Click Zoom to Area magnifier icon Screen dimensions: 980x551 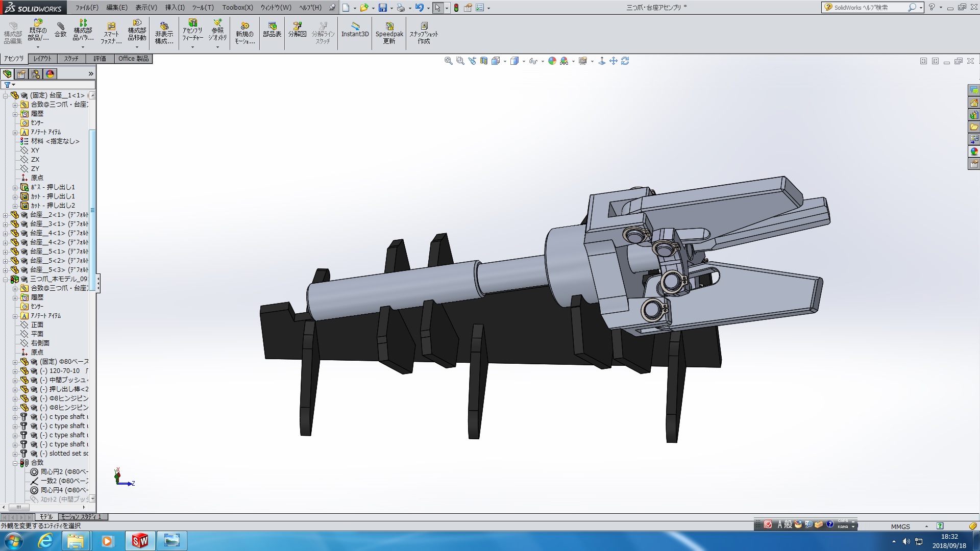tap(460, 61)
